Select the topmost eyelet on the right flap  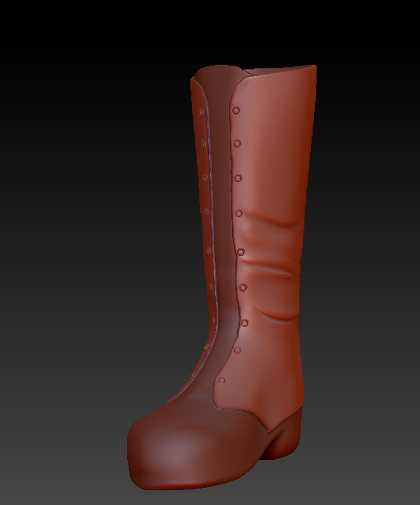[x=236, y=111]
